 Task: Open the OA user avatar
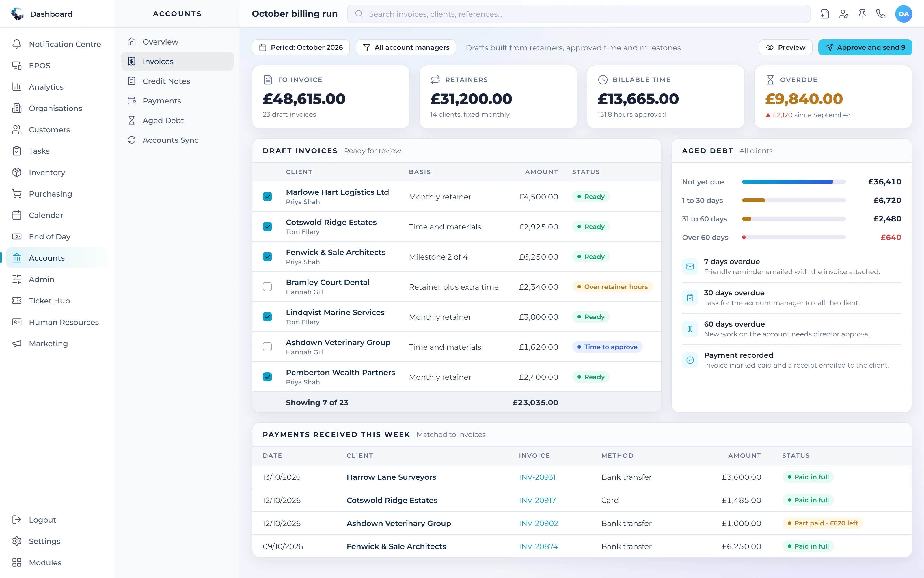coord(903,14)
